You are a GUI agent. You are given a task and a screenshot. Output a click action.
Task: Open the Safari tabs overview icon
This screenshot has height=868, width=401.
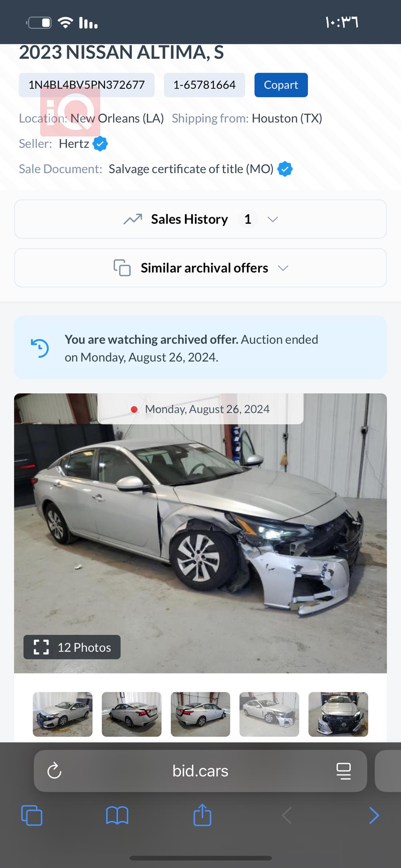click(x=32, y=815)
